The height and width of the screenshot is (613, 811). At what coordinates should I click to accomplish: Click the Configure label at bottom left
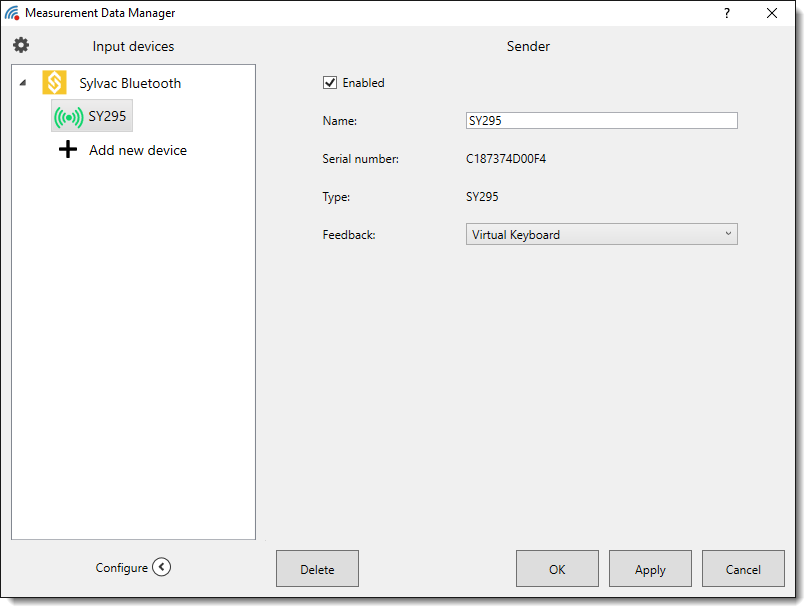click(121, 568)
